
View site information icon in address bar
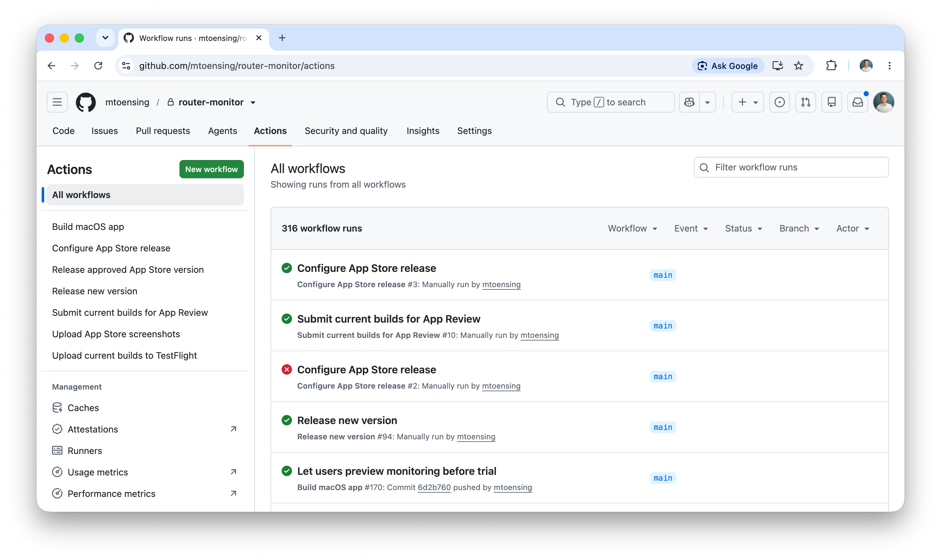[126, 66]
